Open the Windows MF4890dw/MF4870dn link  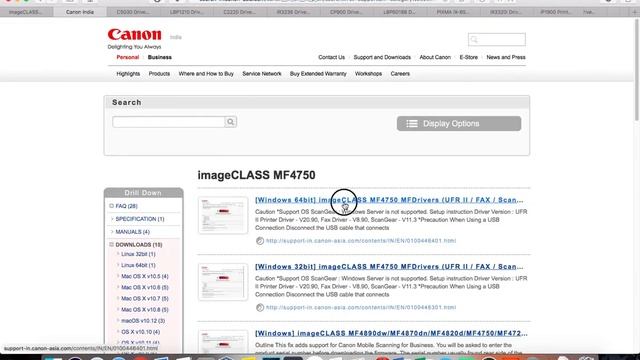click(391, 333)
